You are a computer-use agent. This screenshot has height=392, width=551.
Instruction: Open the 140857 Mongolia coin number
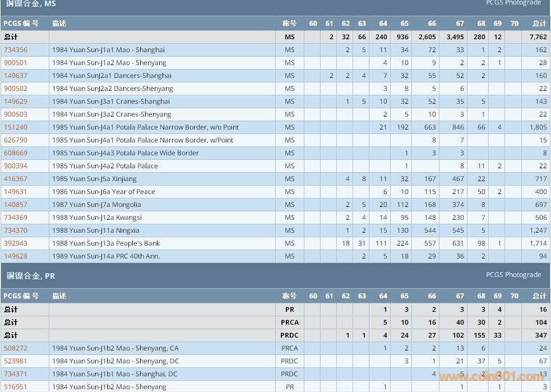[x=16, y=205]
